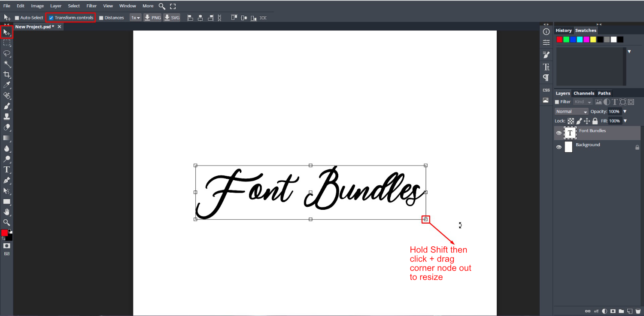Viewport: 644px width, 316px height.
Task: Open the 1x export scale dropdown
Action: point(136,18)
